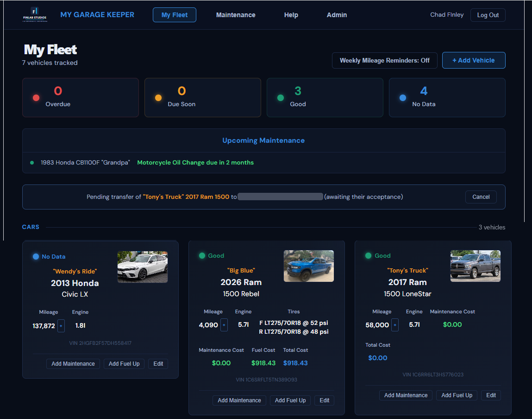Switch to the Admin section
Viewport: 532px width, 419px height.
pos(337,15)
